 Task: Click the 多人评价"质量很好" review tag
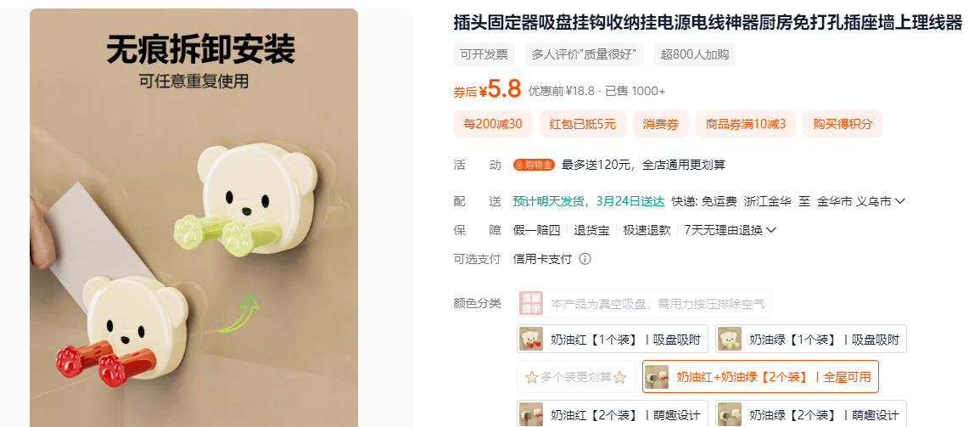pos(584,54)
